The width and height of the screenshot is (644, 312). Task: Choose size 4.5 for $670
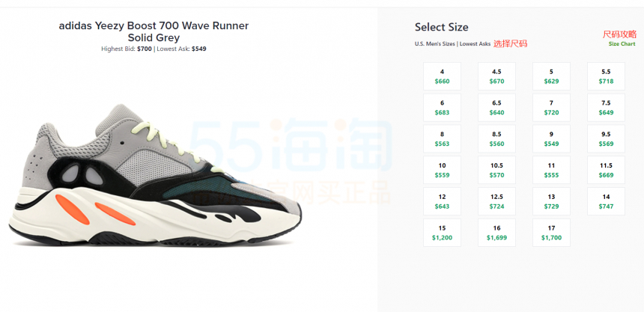496,76
